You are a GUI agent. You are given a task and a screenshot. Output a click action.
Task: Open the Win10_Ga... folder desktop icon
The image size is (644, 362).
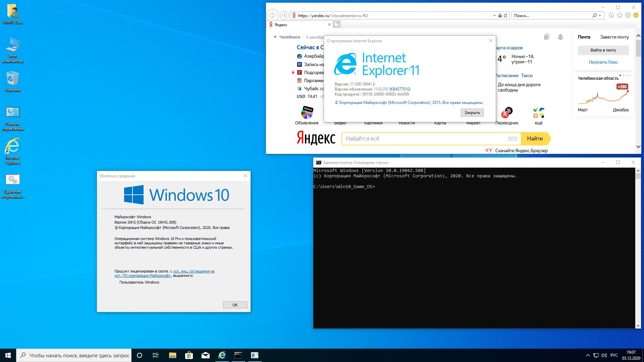tap(13, 14)
